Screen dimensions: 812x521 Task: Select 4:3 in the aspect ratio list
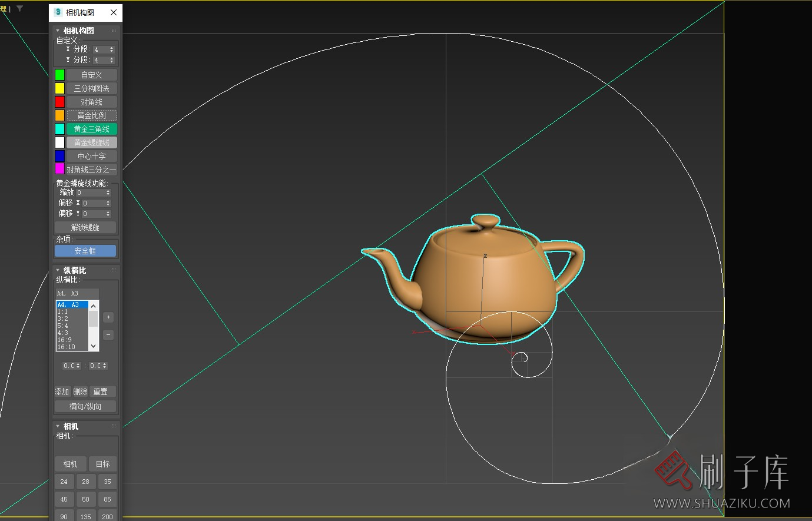coord(63,333)
